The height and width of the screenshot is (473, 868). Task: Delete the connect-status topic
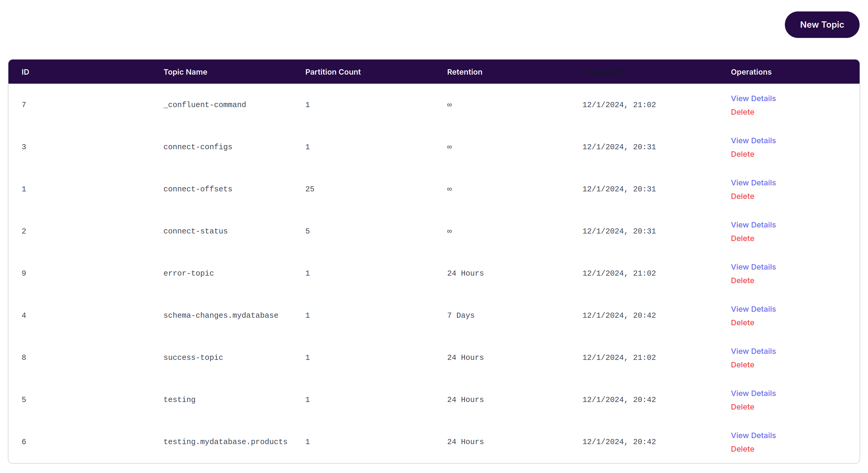tap(743, 238)
